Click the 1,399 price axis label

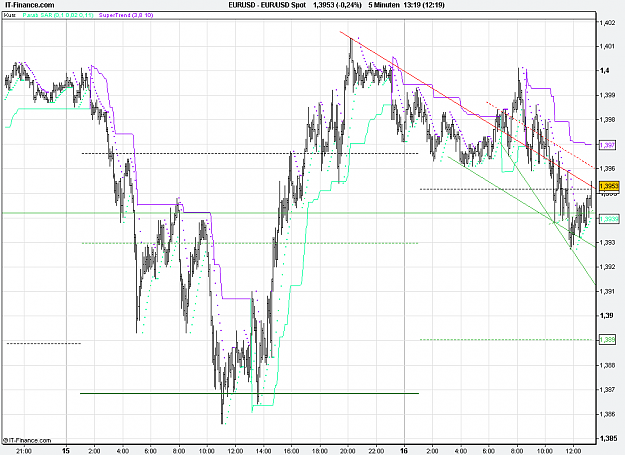click(607, 95)
